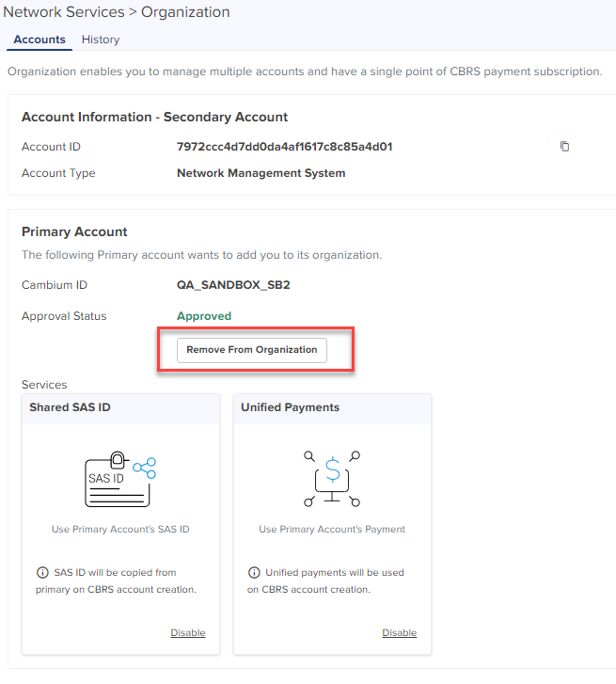
Task: Select the QA_SANDBOX_SB2 Cambium ID text
Action: [x=233, y=285]
